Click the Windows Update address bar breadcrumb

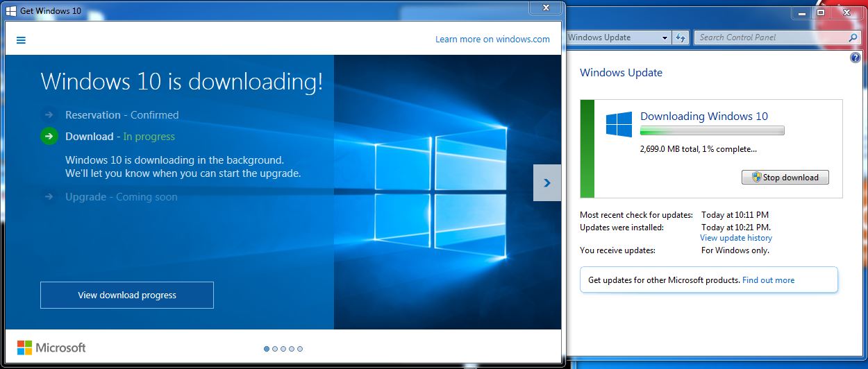pos(599,37)
